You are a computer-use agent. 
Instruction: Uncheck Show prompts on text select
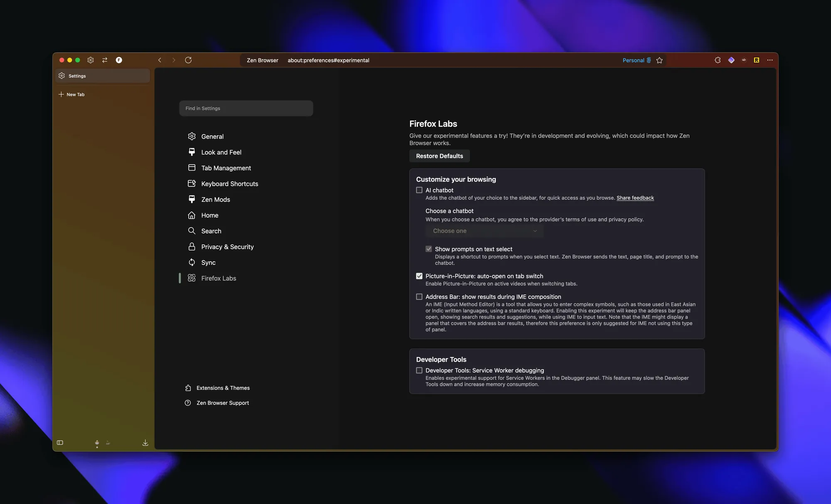(428, 249)
